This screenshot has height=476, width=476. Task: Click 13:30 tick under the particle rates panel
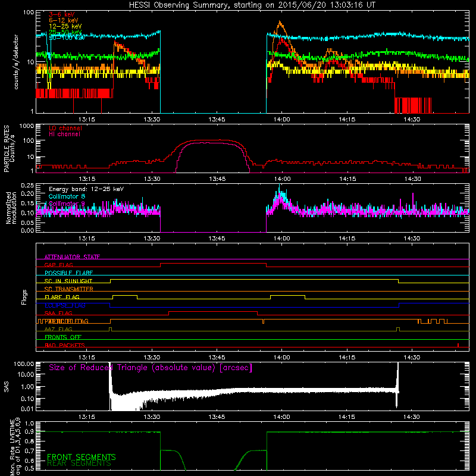[x=152, y=179]
